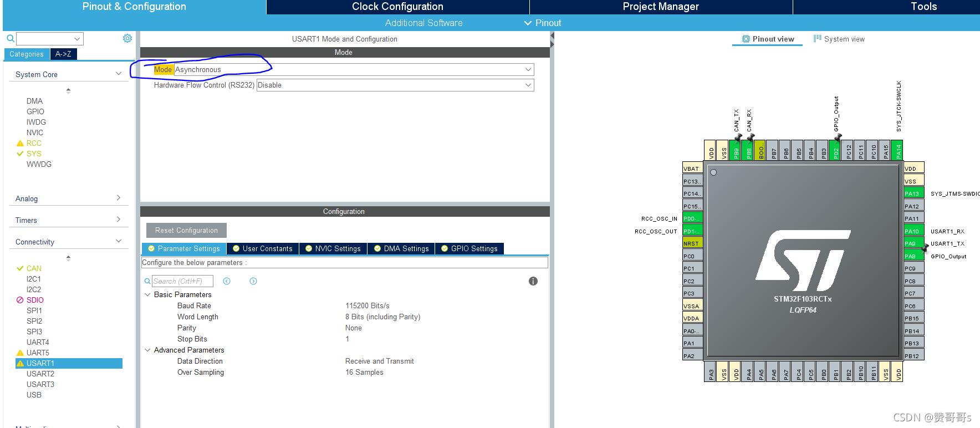The width and height of the screenshot is (980, 428).
Task: Switch to Project Manager tab
Action: (661, 7)
